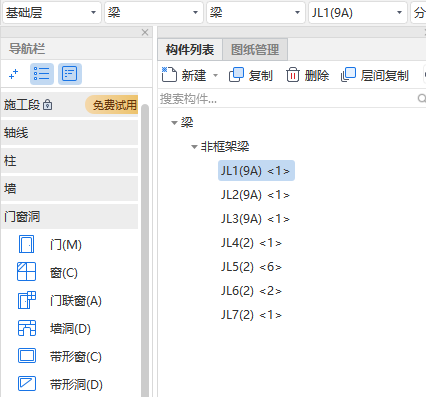Expand the 轴线 section
The image size is (426, 397).
[x=69, y=133]
